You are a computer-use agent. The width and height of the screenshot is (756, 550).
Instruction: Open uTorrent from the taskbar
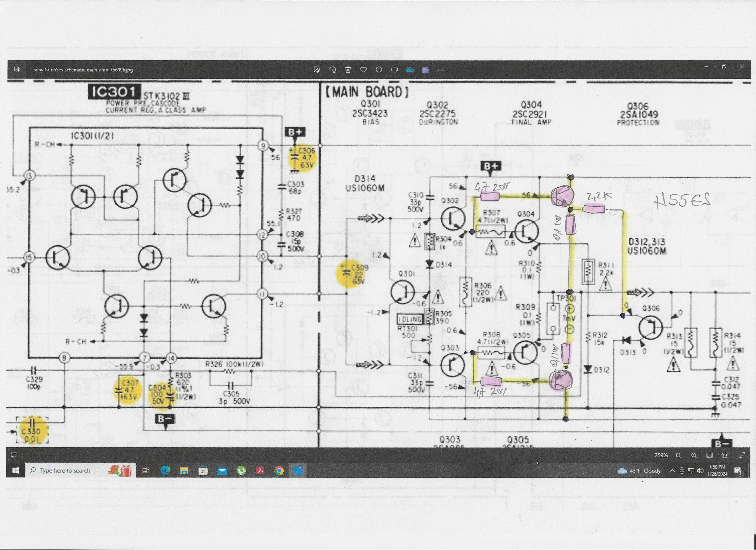[x=241, y=471]
